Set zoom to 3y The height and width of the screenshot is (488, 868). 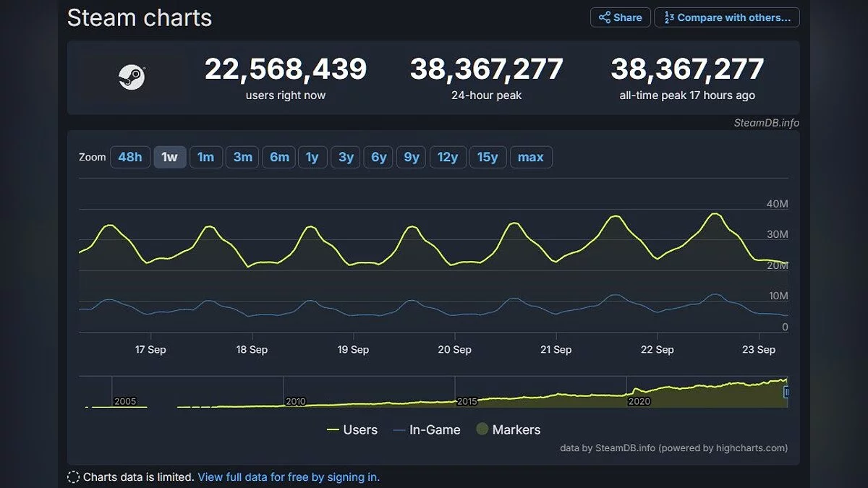click(346, 157)
